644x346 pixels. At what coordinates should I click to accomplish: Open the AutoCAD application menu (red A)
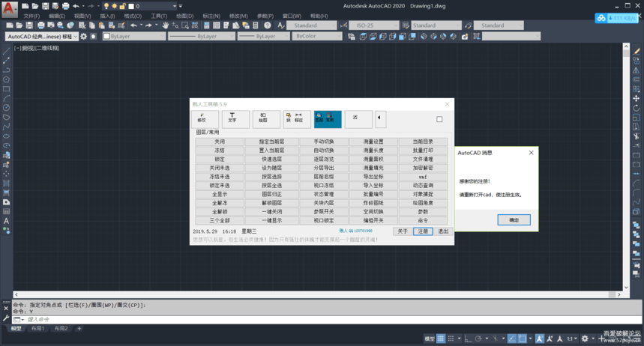coord(10,9)
